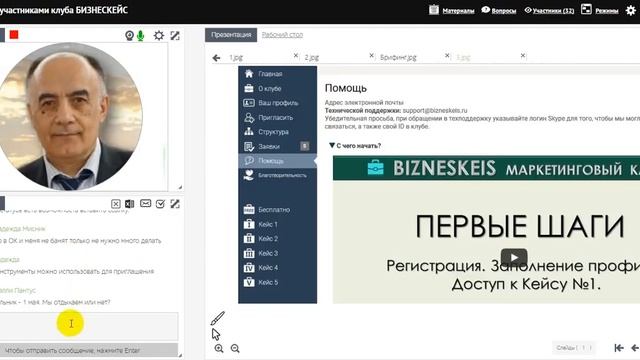Click the back arrow beside slide tabs

(216, 58)
